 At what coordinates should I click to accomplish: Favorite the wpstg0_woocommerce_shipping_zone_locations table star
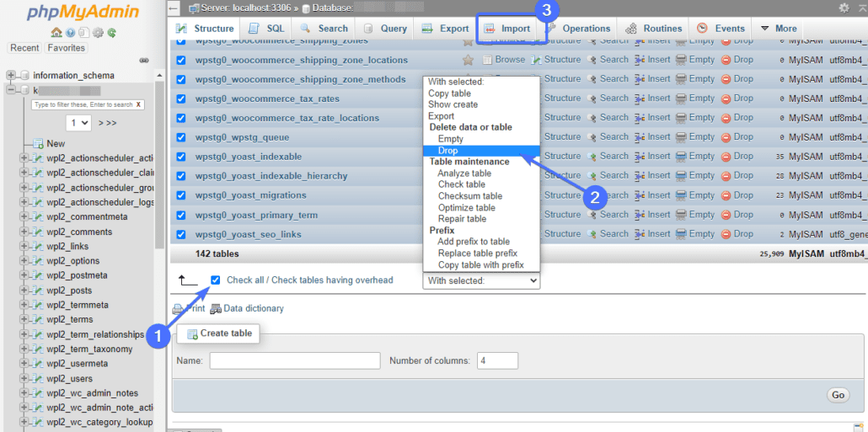(x=468, y=60)
